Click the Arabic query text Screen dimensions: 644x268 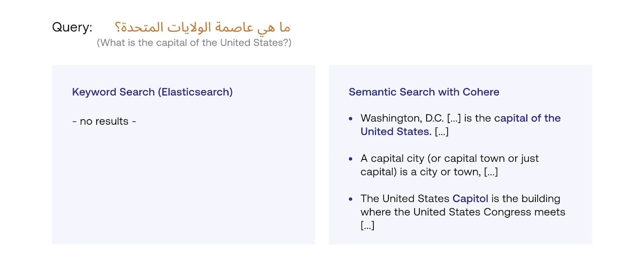(202, 27)
